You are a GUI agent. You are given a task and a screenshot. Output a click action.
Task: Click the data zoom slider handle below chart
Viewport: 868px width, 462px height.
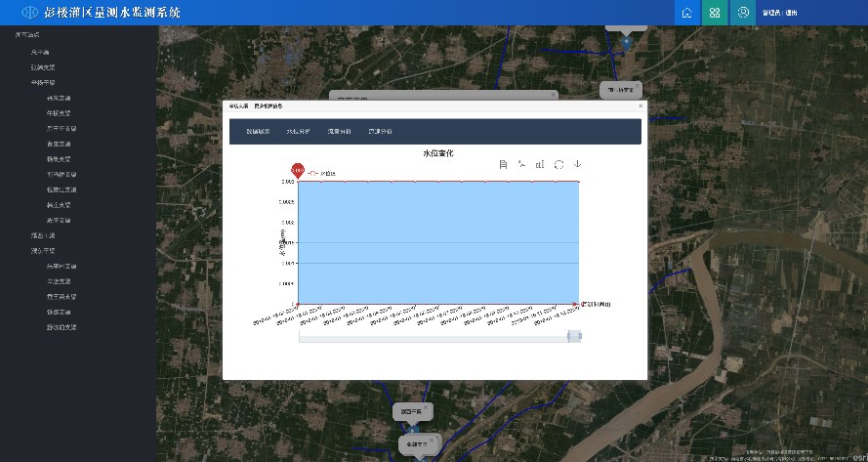pos(575,336)
